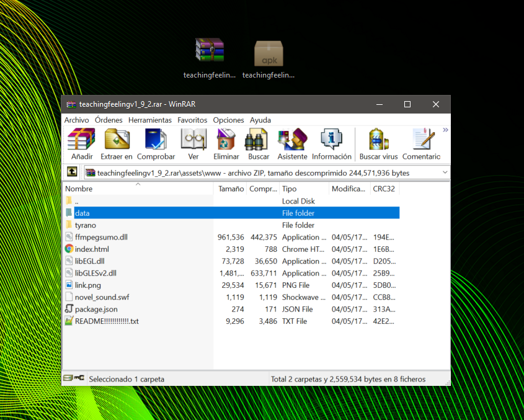The width and height of the screenshot is (524, 420).
Task: Go up one folder level arrow
Action: coord(72,172)
